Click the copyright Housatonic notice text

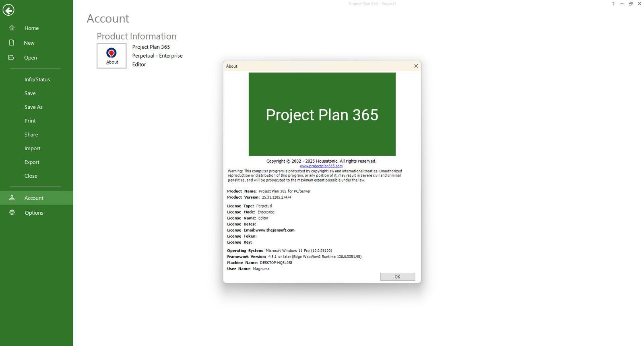(321, 161)
